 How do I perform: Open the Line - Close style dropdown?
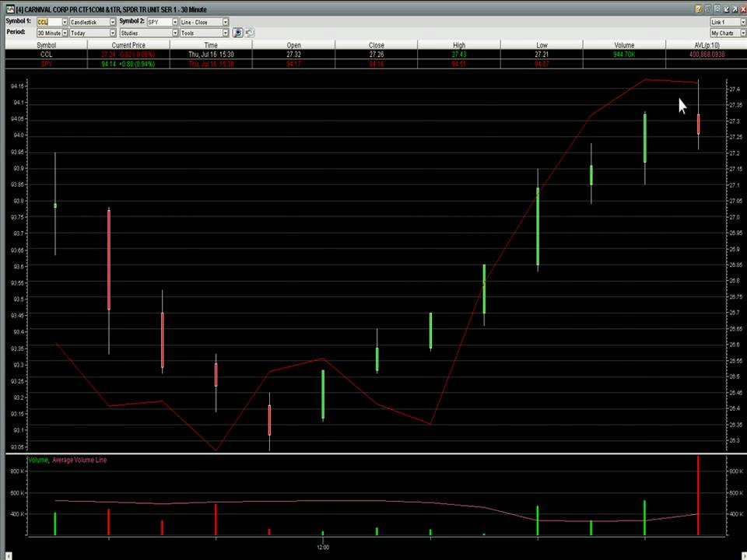click(x=226, y=22)
